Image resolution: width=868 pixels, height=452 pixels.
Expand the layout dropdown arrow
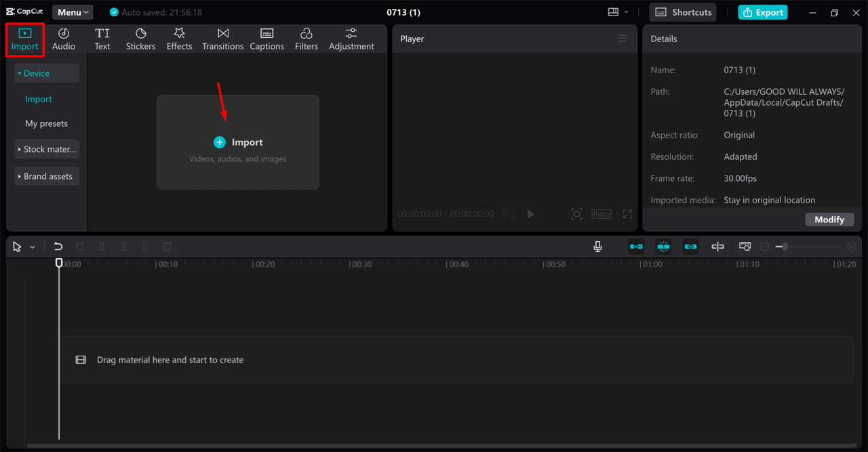626,12
